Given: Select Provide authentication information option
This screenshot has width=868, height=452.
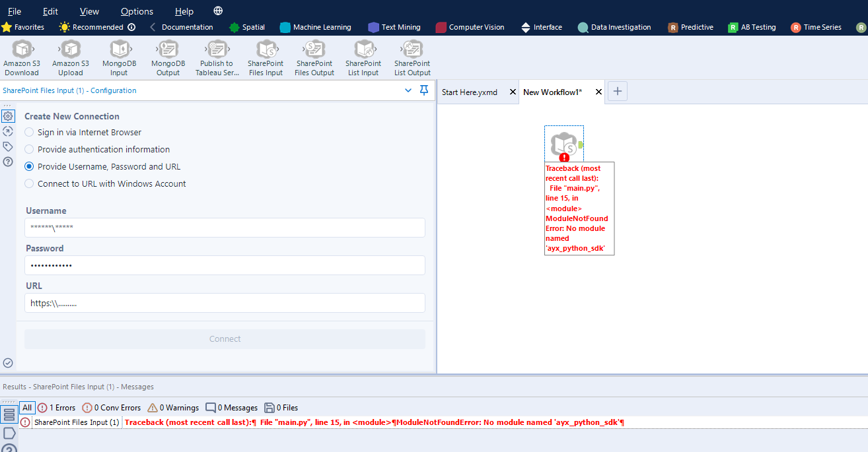Looking at the screenshot, I should [28, 149].
